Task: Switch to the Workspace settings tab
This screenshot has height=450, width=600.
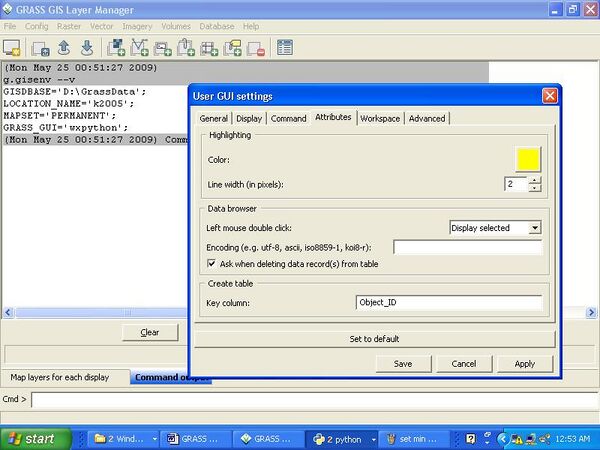Action: 380,119
